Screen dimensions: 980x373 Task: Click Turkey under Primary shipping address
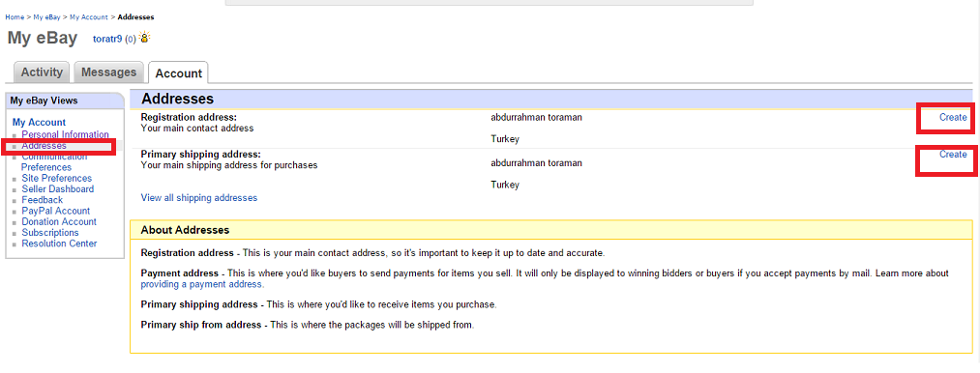click(x=505, y=185)
